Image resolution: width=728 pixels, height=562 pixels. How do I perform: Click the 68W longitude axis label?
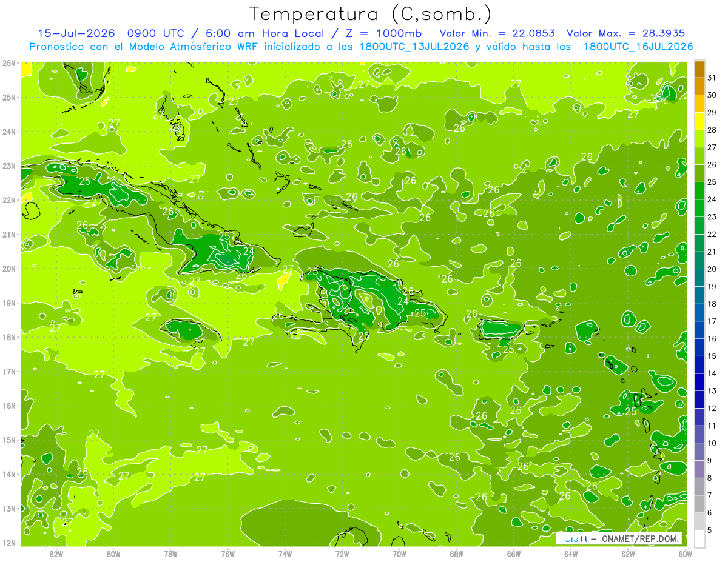click(457, 554)
